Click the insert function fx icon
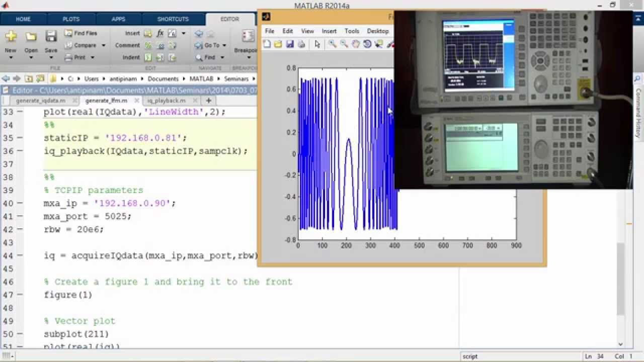 click(160, 33)
